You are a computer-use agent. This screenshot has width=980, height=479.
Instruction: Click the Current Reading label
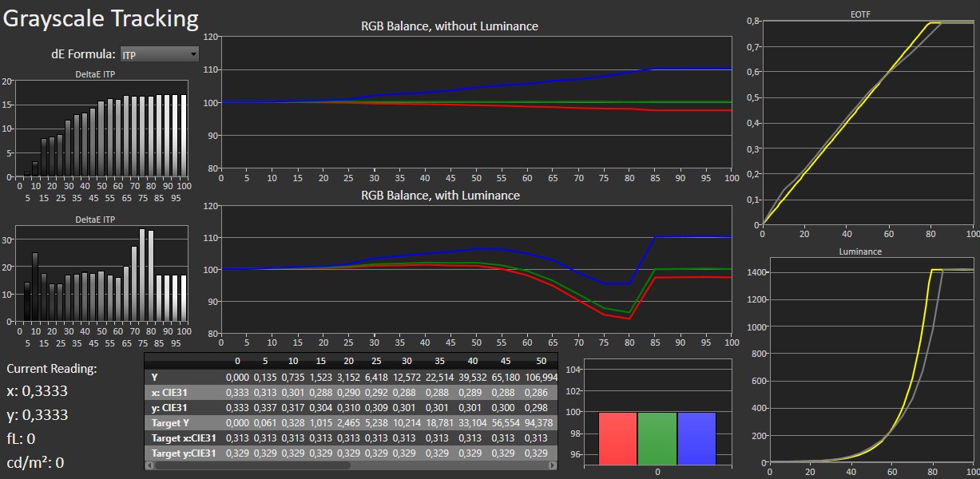(52, 369)
